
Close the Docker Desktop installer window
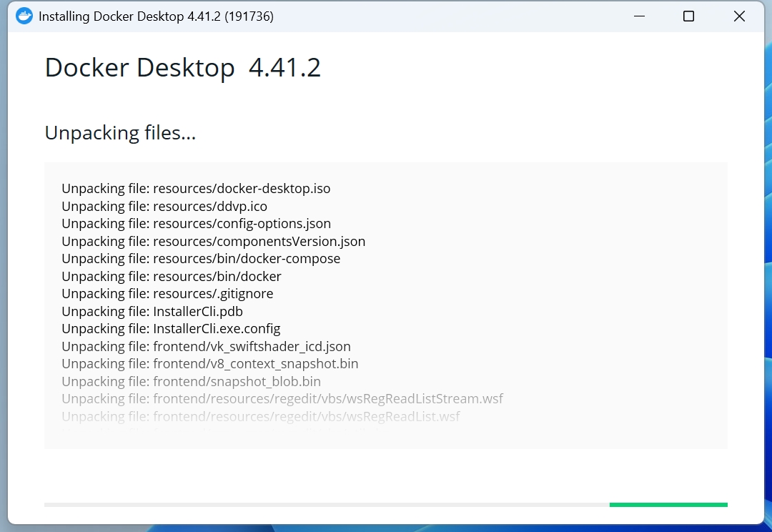tap(739, 16)
